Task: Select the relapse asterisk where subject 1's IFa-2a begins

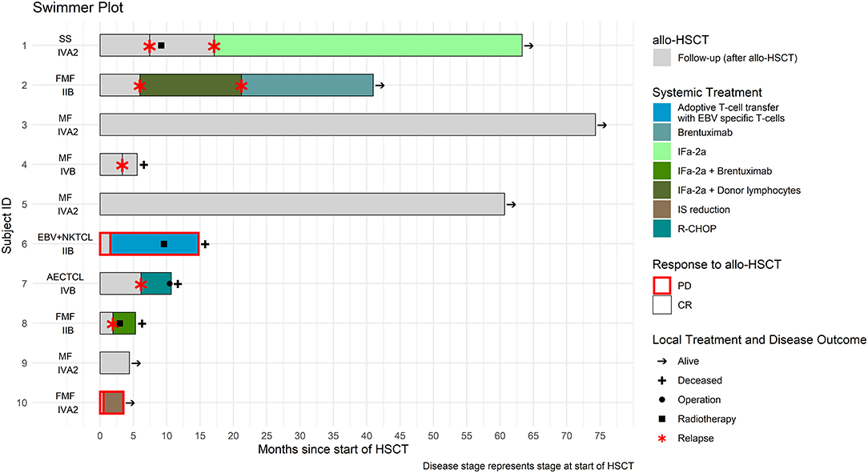Action: (x=215, y=46)
